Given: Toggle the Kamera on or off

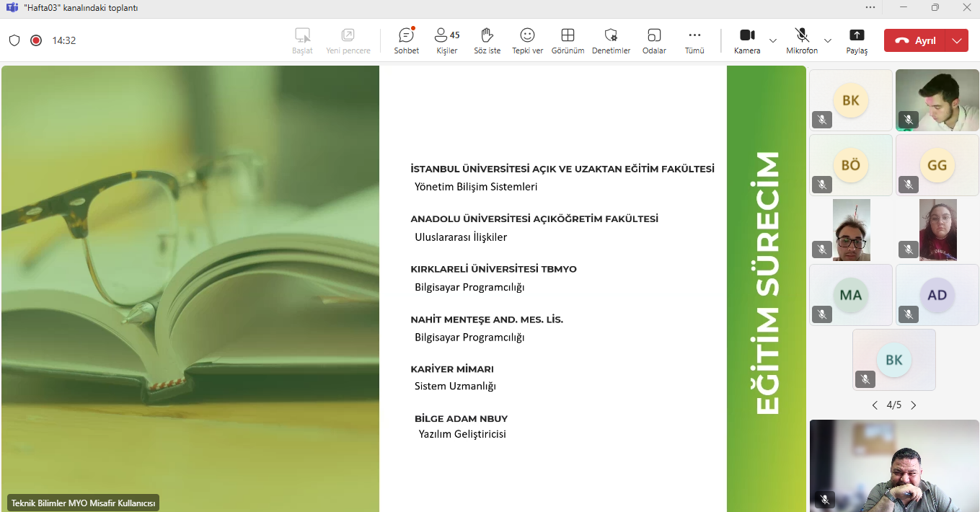Looking at the screenshot, I should [x=747, y=40].
